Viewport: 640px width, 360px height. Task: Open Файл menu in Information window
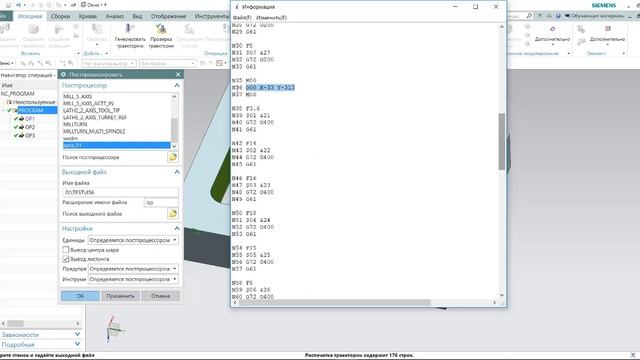242,18
